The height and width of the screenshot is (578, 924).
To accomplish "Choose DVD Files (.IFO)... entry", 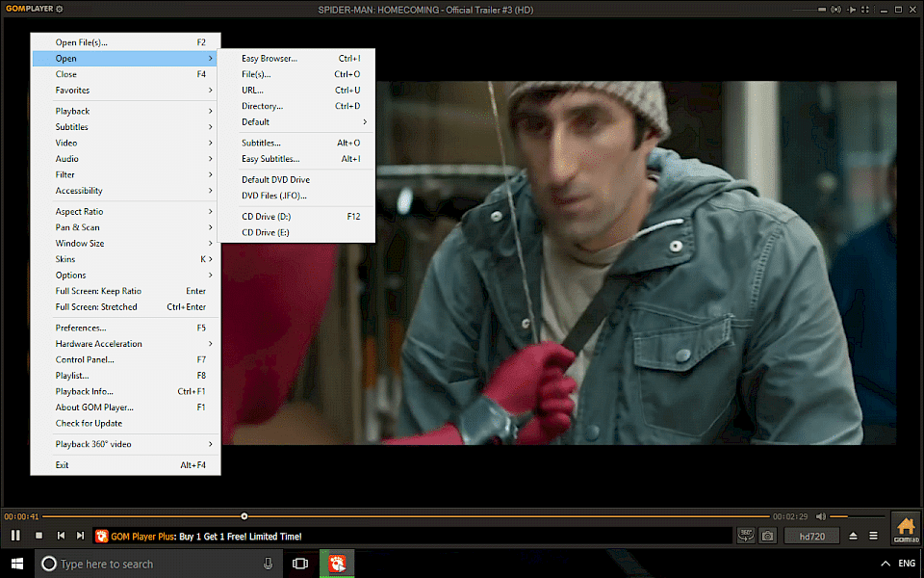I will 296,196.
